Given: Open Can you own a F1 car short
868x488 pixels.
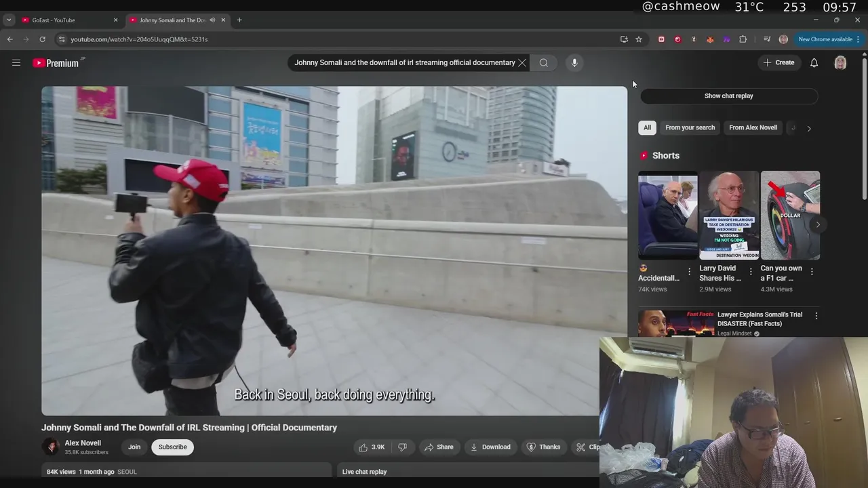Looking at the screenshot, I should 790,216.
